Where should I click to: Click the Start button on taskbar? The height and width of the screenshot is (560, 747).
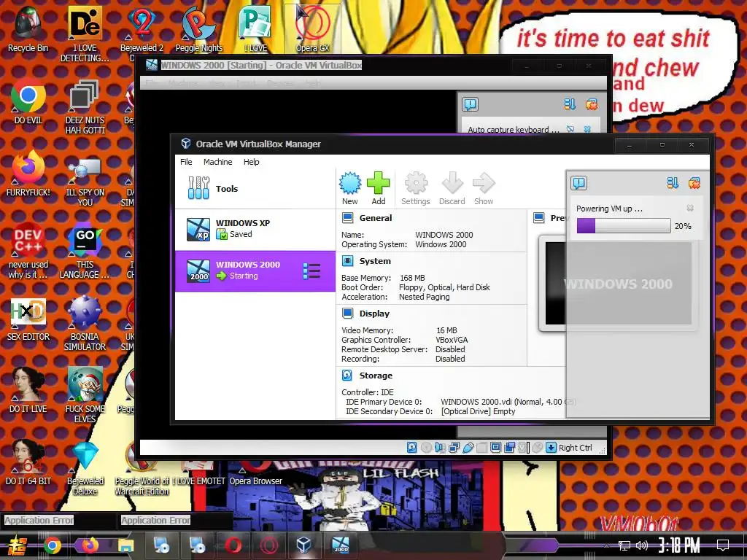click(x=18, y=545)
